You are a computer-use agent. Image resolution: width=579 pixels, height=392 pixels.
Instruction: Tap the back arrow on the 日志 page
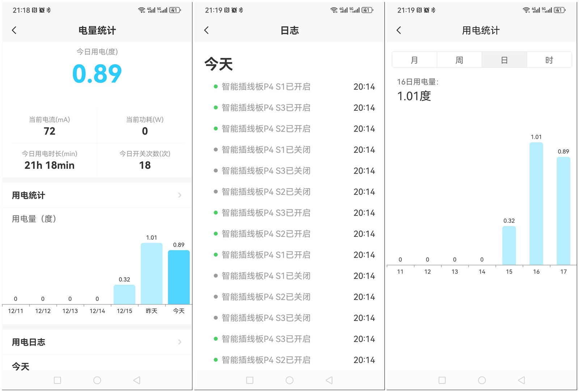pos(206,30)
